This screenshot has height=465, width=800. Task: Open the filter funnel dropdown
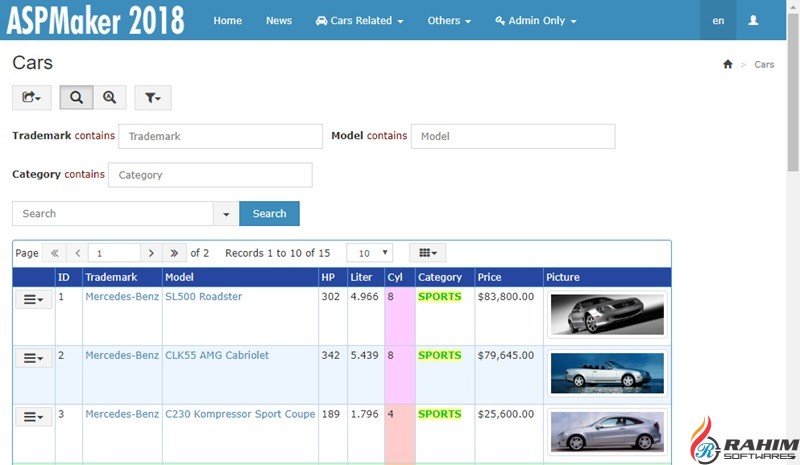coord(152,97)
